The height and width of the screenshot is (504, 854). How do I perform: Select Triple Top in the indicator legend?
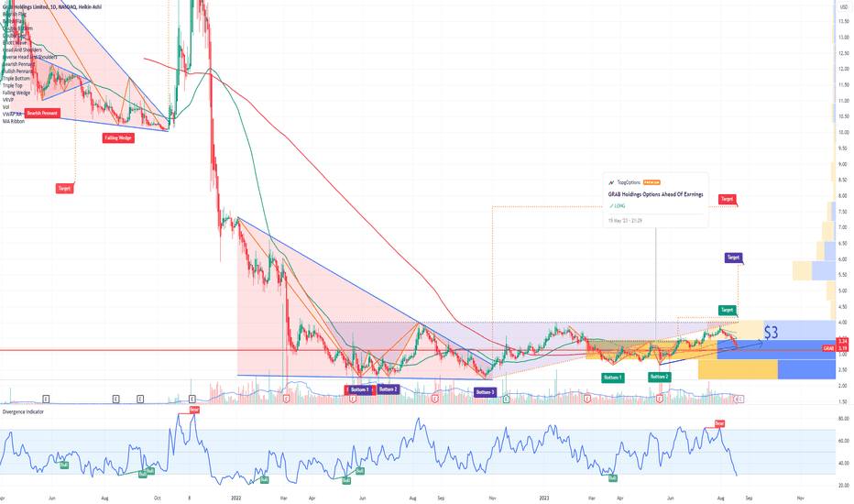(x=13, y=85)
